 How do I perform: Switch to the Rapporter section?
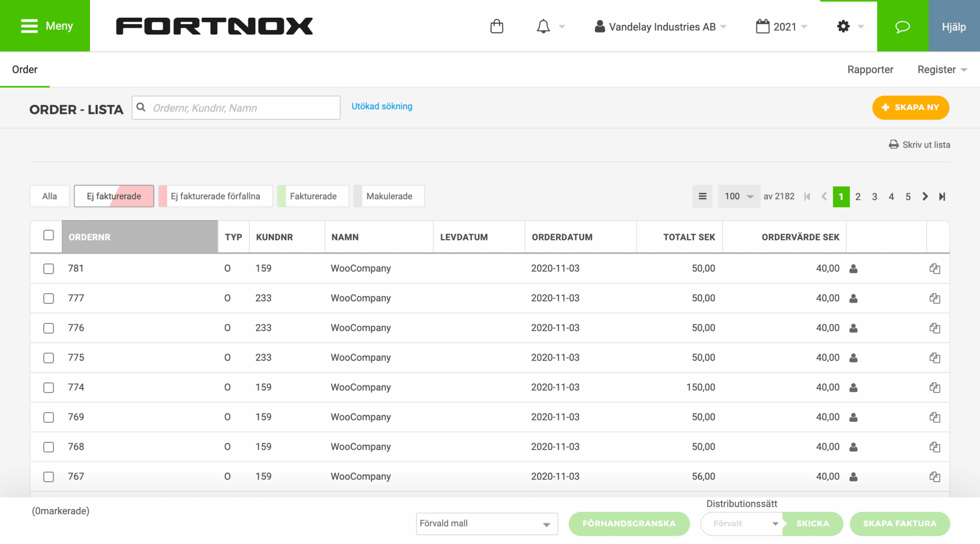tap(870, 69)
